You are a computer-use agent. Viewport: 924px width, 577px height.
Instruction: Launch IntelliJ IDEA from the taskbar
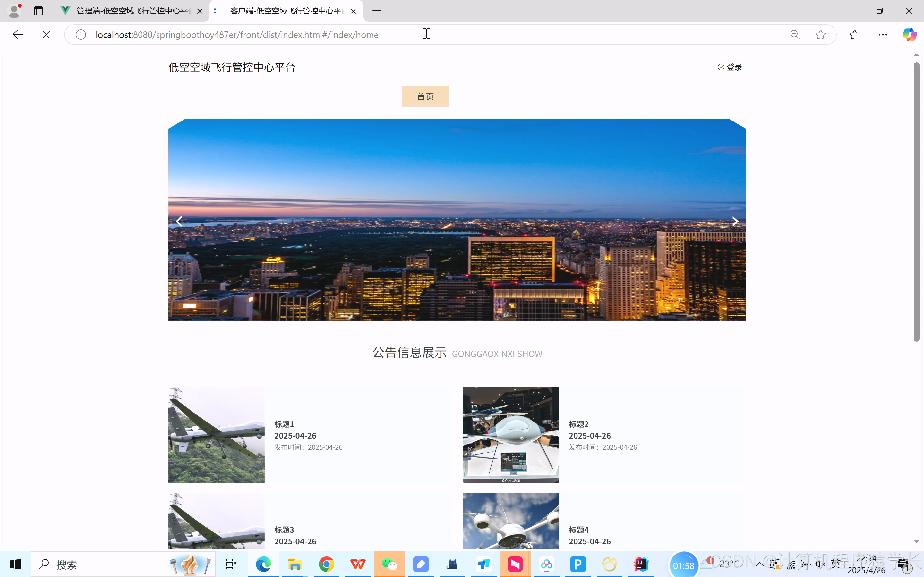point(641,564)
